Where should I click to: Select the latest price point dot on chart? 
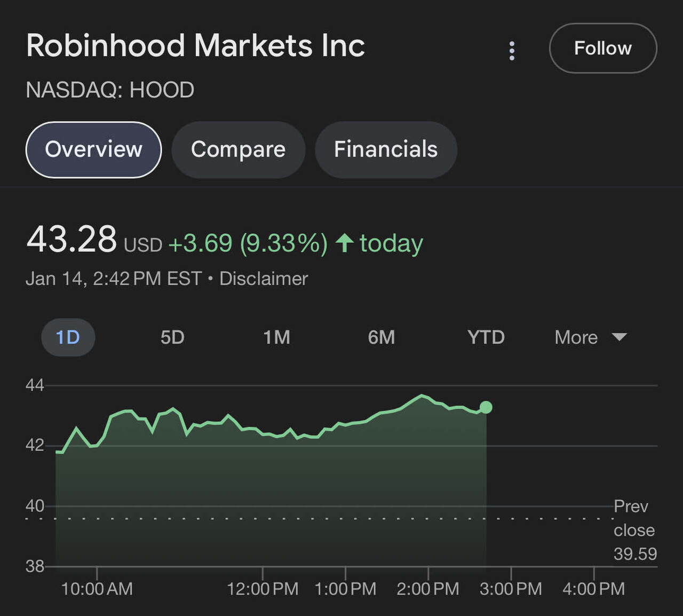[486, 408]
